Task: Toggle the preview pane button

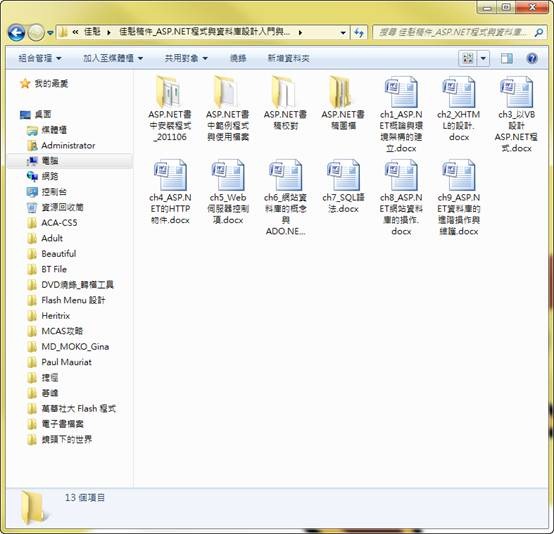Action: click(x=507, y=58)
